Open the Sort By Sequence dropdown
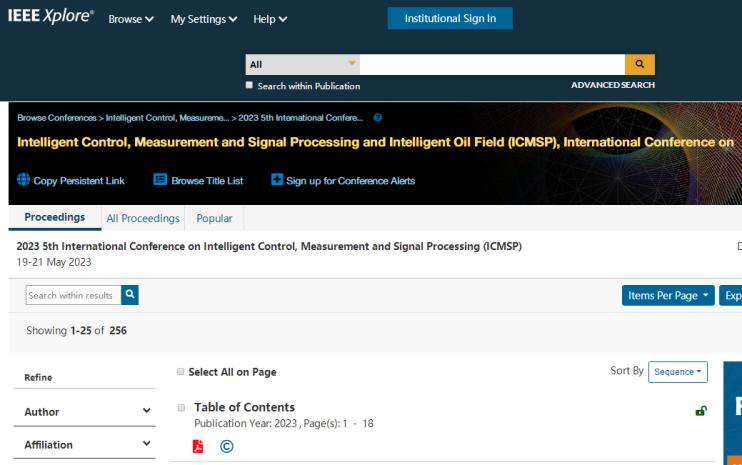This screenshot has height=465, width=742. pyautogui.click(x=677, y=372)
